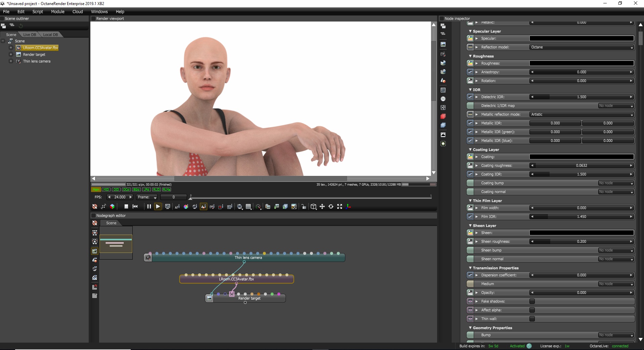Open the Reflection model dropdown
Image resolution: width=644 pixels, height=350 pixels.
pos(582,47)
